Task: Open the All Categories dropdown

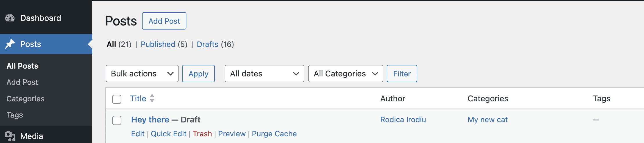Action: click(x=346, y=74)
